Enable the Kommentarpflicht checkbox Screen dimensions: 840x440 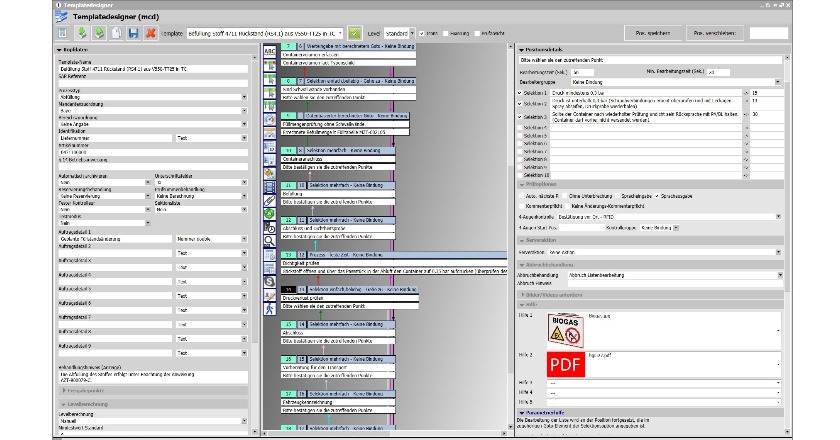[x=522, y=206]
